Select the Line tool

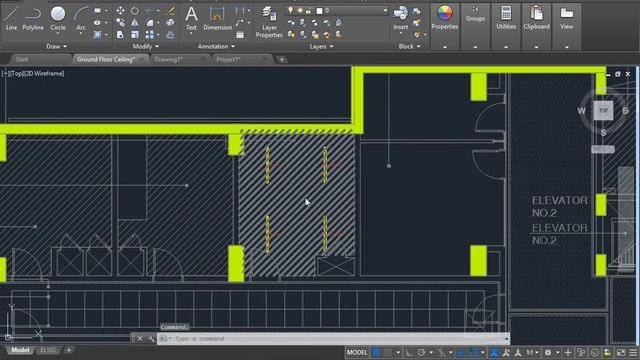tap(11, 19)
